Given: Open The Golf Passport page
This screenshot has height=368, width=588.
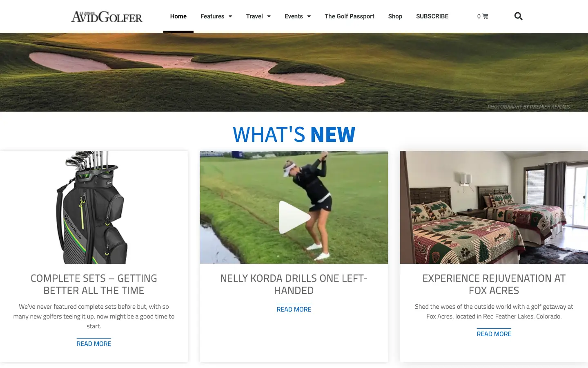Looking at the screenshot, I should click(x=350, y=16).
